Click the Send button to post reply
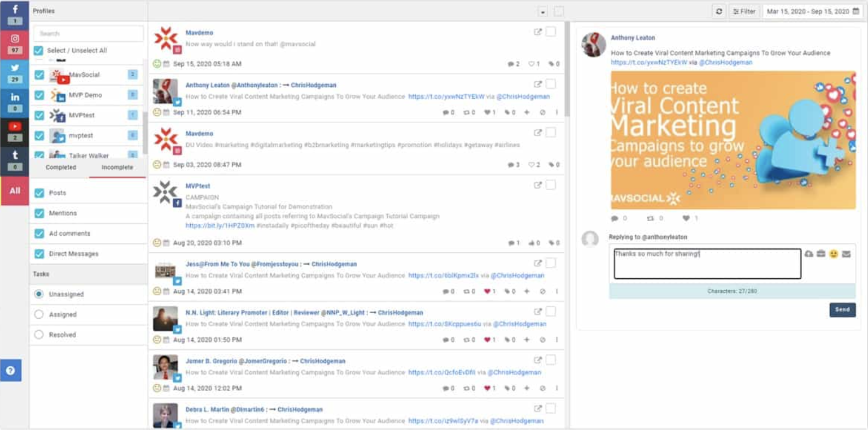Viewport: 868px width, 430px height. pos(842,309)
